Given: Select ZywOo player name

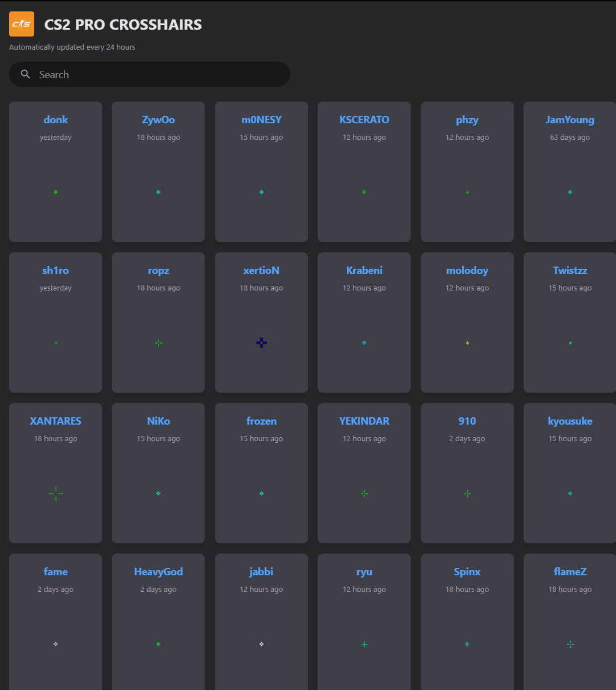Looking at the screenshot, I should pyautogui.click(x=159, y=120).
